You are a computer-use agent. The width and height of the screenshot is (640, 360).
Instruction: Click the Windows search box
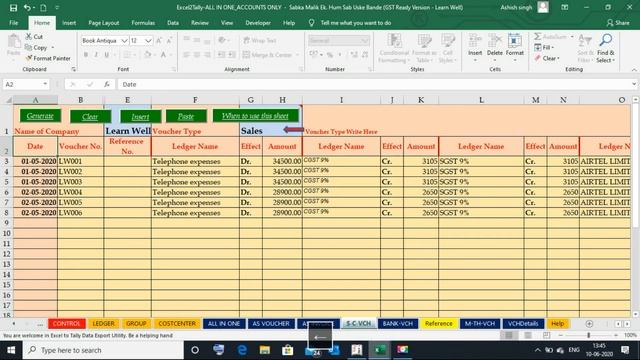click(103, 350)
